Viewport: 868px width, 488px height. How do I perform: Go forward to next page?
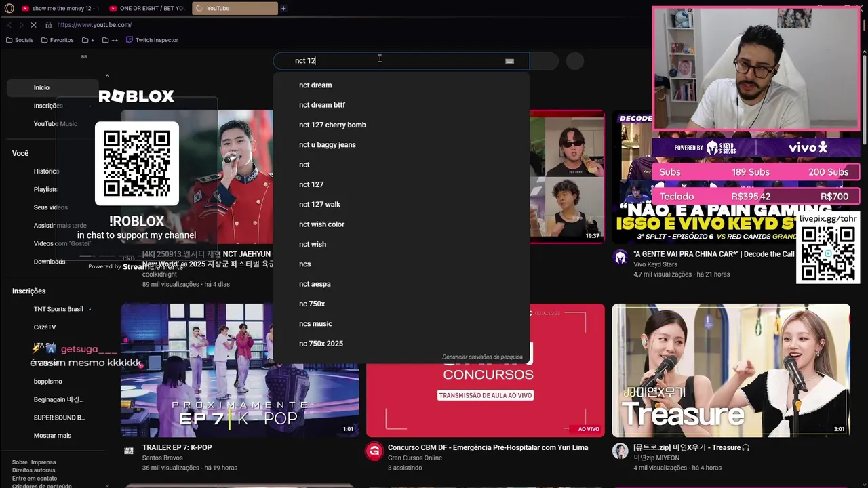coord(21,25)
